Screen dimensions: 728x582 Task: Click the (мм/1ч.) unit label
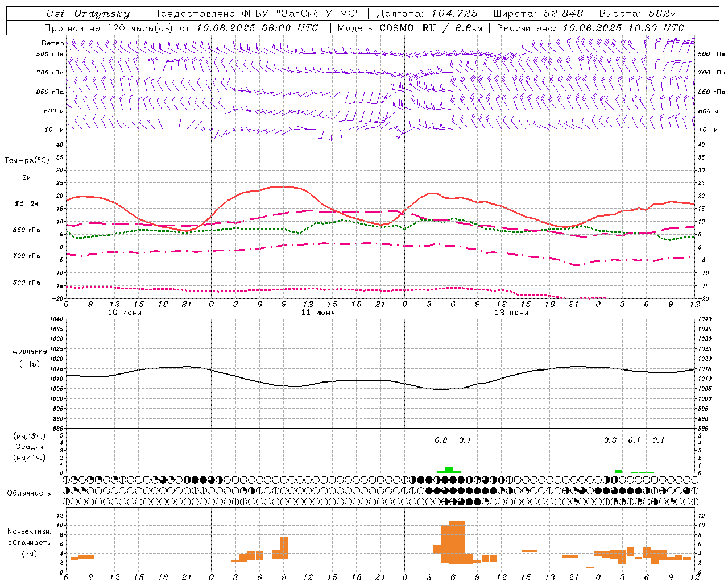point(30,458)
